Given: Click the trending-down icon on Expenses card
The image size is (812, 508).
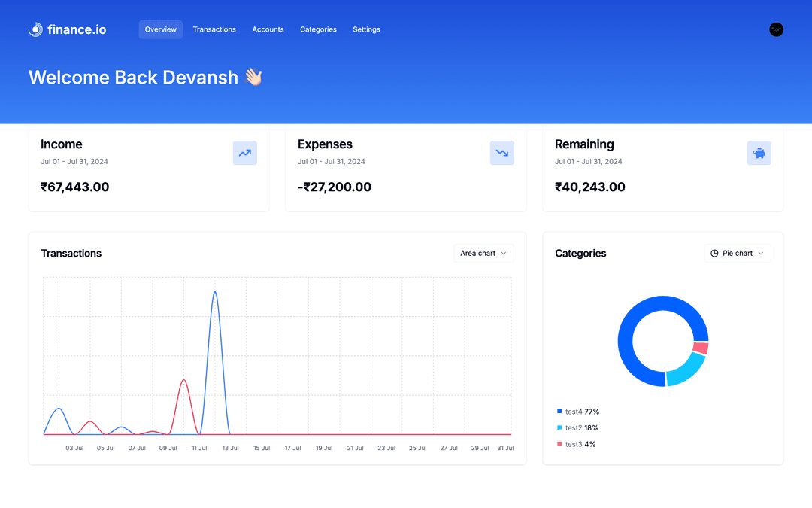Looking at the screenshot, I should (501, 153).
